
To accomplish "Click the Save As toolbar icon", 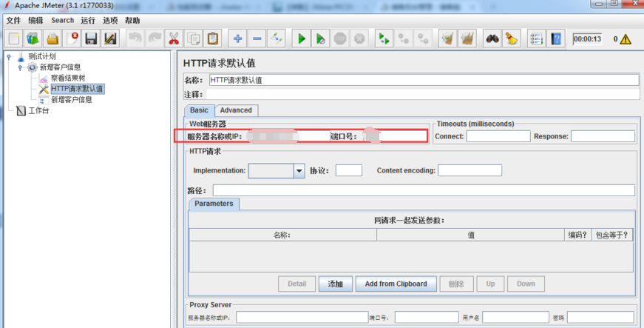I will pyautogui.click(x=110, y=39).
